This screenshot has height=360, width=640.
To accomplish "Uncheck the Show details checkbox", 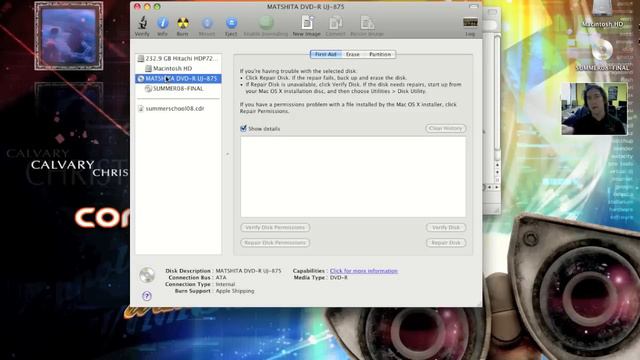I will coord(244,128).
